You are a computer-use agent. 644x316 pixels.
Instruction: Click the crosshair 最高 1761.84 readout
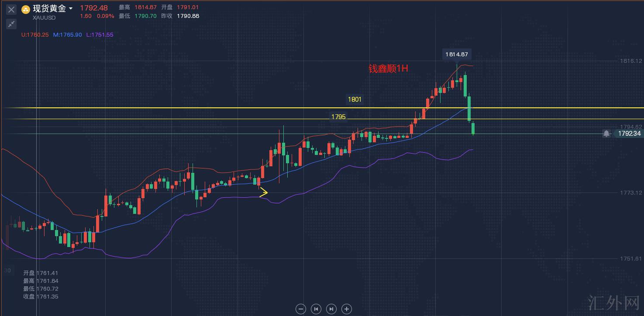[x=41, y=281]
